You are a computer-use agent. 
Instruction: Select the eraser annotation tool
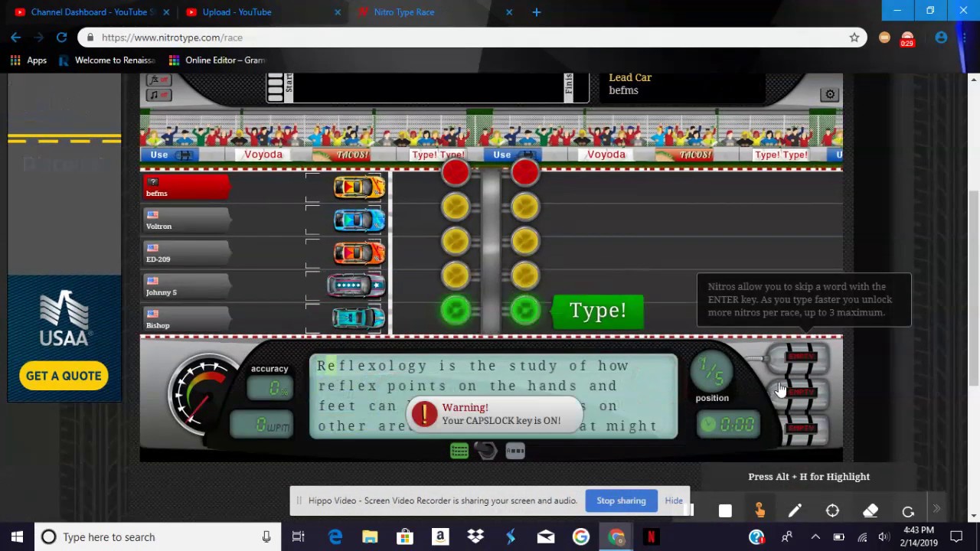[871, 510]
